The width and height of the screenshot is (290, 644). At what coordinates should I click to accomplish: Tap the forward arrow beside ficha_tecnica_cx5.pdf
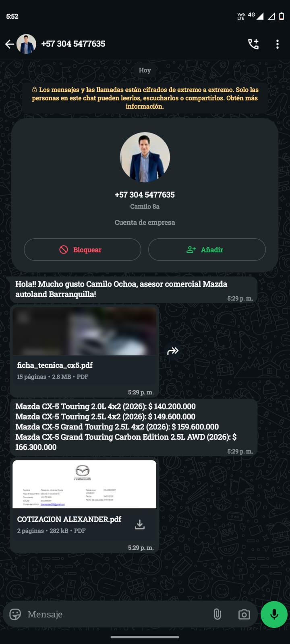[173, 351]
